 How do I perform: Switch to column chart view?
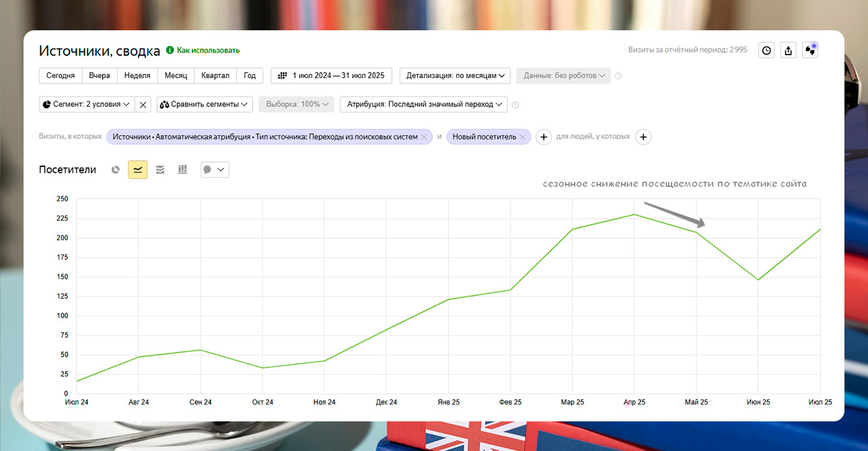point(182,170)
